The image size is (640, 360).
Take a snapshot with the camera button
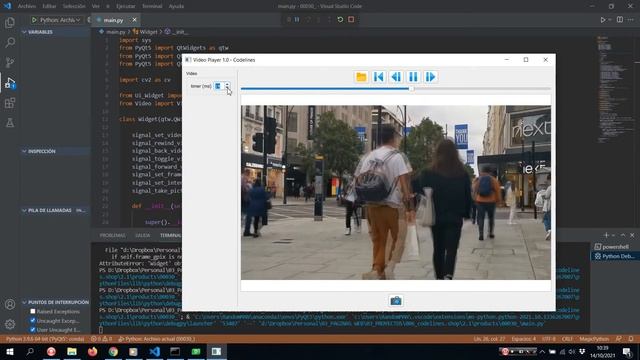(x=396, y=301)
